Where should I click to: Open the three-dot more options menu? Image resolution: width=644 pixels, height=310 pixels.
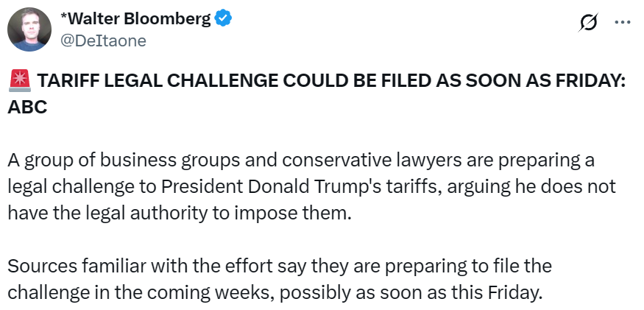click(623, 23)
